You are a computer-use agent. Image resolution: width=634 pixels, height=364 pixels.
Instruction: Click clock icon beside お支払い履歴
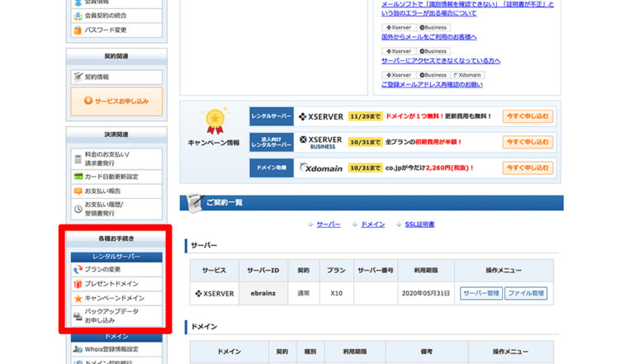[78, 209]
